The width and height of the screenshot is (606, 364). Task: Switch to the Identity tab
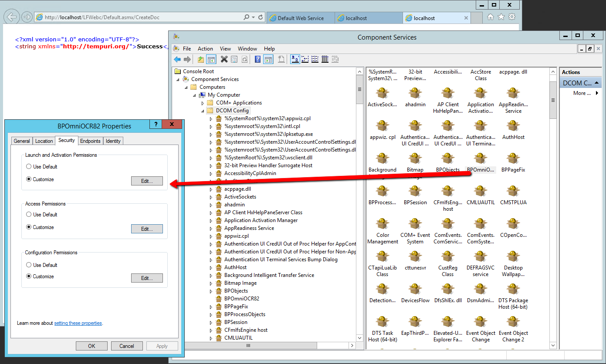coord(113,141)
